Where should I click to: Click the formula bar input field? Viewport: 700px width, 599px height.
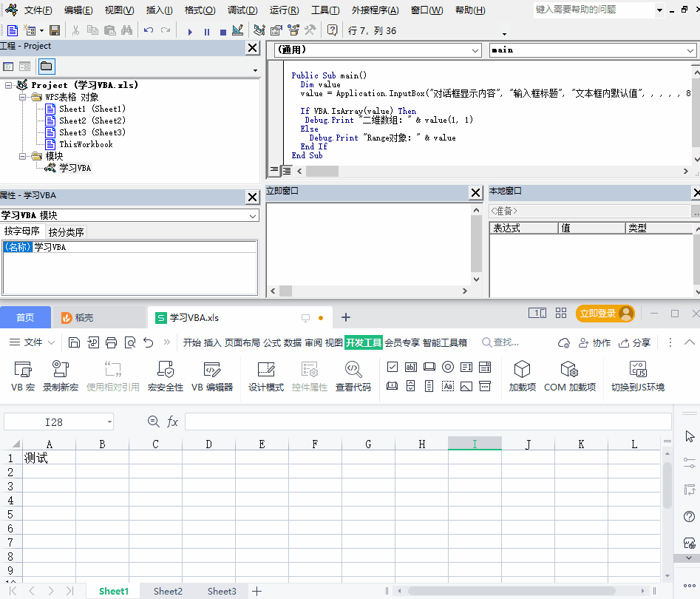coord(428,422)
